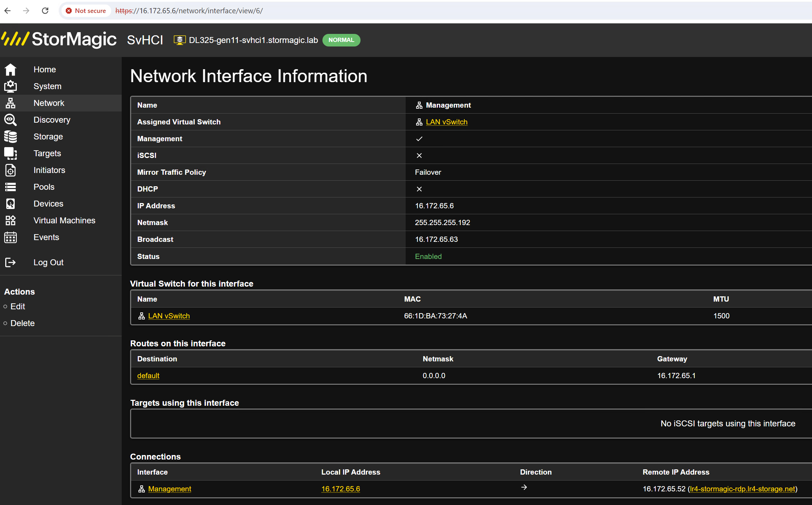This screenshot has height=505, width=812.
Task: Click the Discovery eye-magnifier icon
Action: (10, 120)
